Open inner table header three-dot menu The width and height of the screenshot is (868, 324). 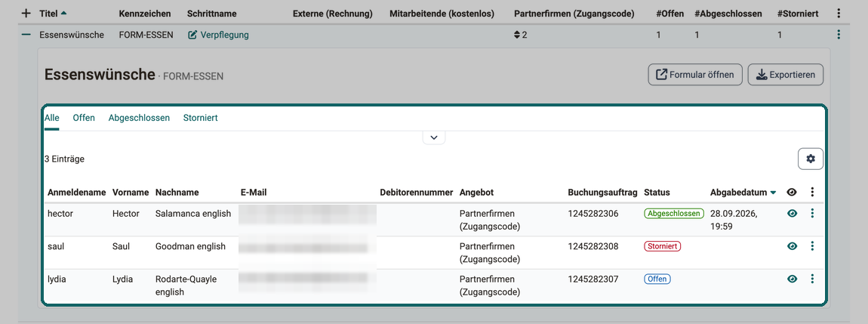click(x=812, y=192)
